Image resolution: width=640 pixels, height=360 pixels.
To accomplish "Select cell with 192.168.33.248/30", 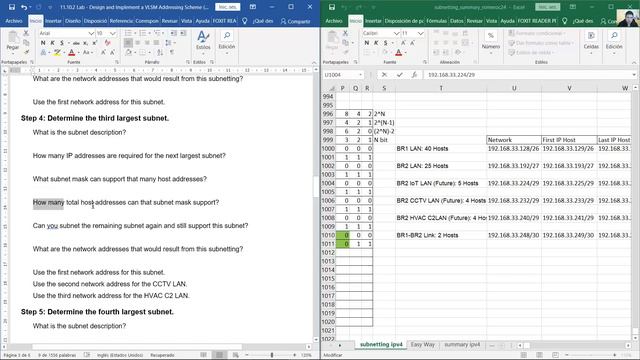I will (514, 235).
